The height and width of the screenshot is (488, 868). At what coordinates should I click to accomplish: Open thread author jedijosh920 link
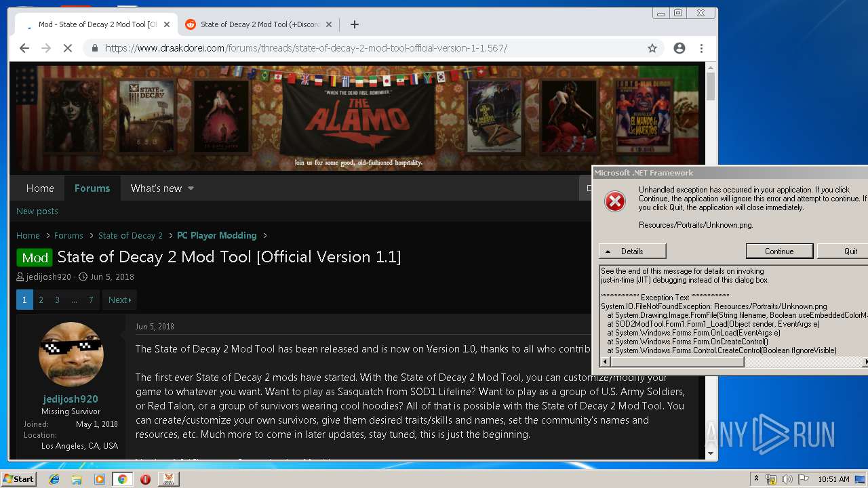coord(49,277)
